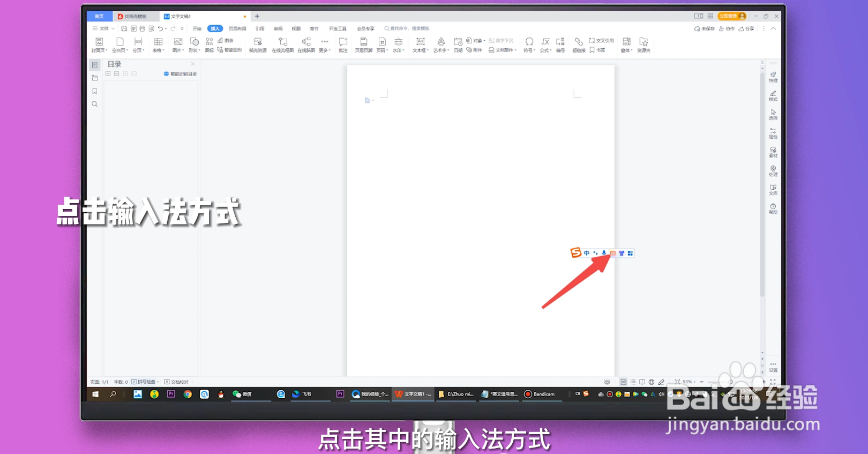Viewport: 868px width, 454px height.
Task: Open 页眉页脚 header and footer
Action: tap(363, 45)
